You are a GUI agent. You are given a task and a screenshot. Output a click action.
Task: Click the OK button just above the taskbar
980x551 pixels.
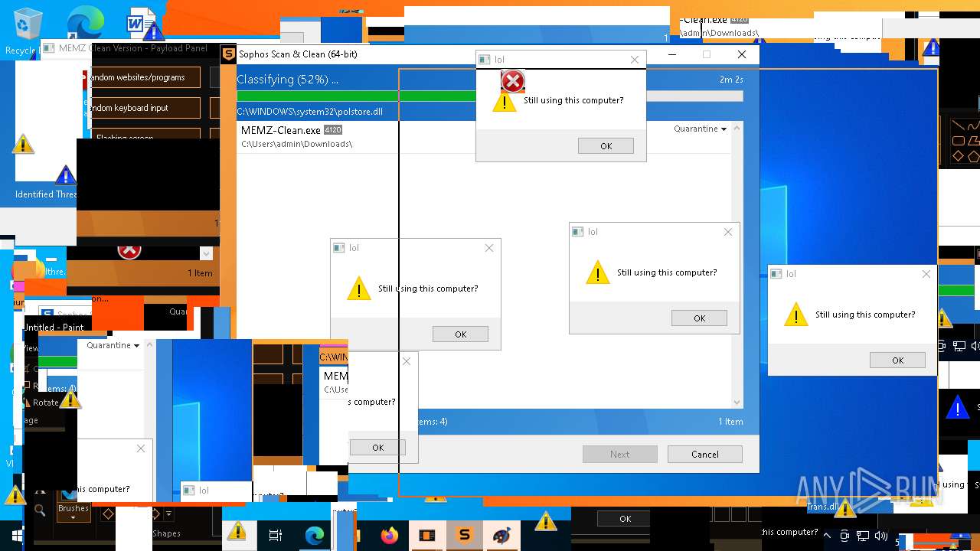pyautogui.click(x=625, y=519)
